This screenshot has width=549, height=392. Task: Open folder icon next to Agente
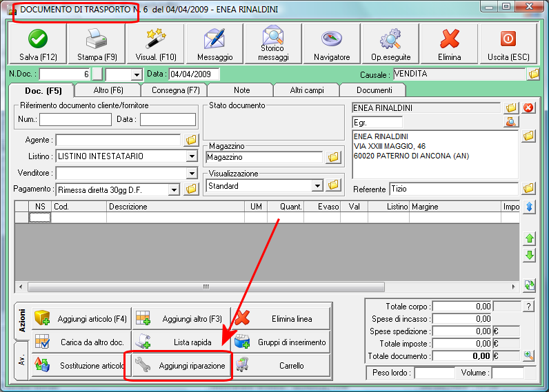[x=191, y=140]
